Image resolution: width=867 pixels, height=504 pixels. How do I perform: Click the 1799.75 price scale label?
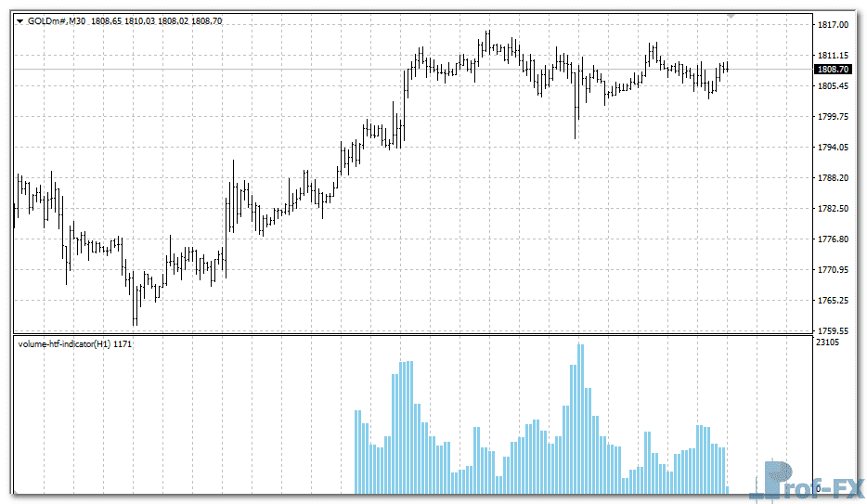(832, 117)
